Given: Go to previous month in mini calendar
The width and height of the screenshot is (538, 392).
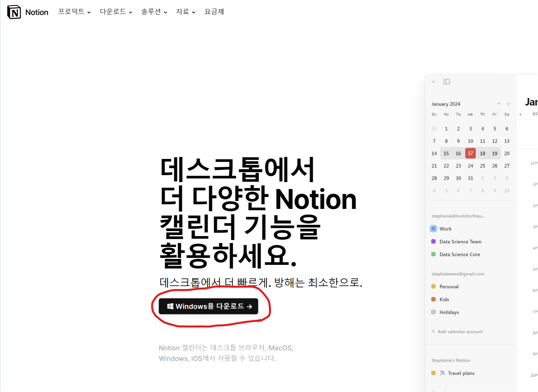Looking at the screenshot, I should 499,104.
